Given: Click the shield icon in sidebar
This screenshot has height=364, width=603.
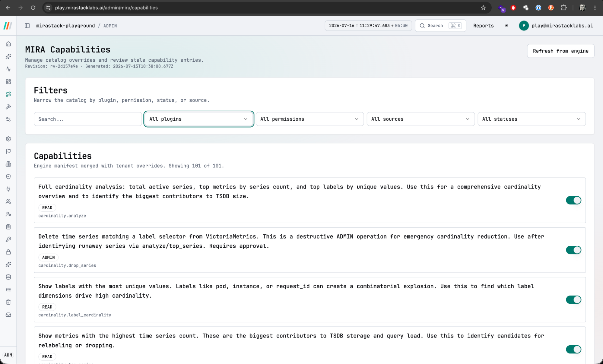Looking at the screenshot, I should [8, 176].
